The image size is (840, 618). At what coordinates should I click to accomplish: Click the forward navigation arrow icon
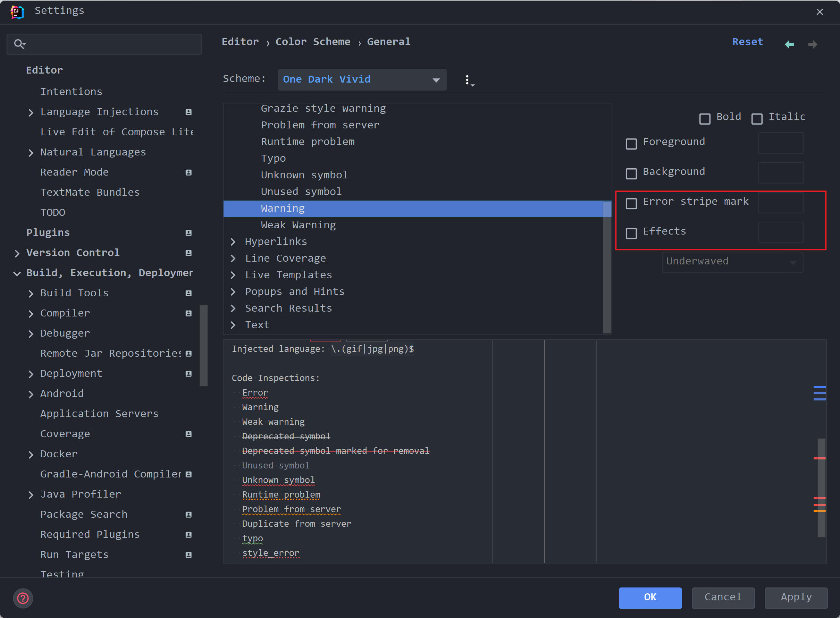tap(812, 44)
